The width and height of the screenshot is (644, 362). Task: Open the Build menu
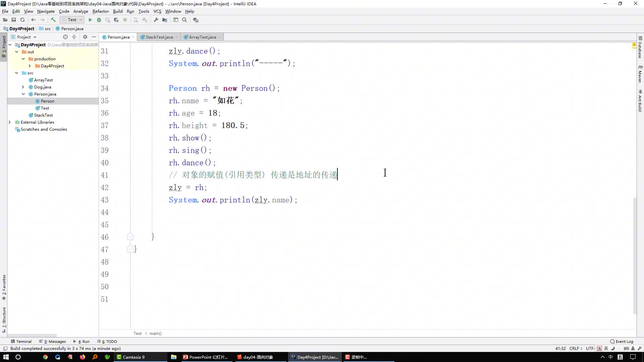[117, 11]
